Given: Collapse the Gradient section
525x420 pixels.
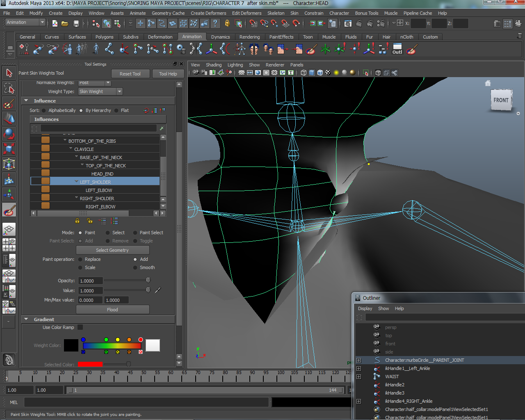Looking at the screenshot, I should [x=26, y=319].
